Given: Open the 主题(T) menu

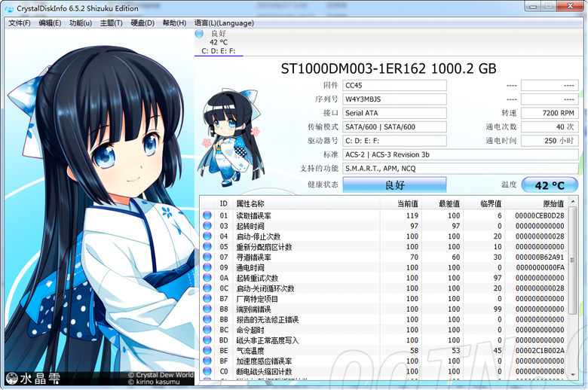Looking at the screenshot, I should coord(111,23).
